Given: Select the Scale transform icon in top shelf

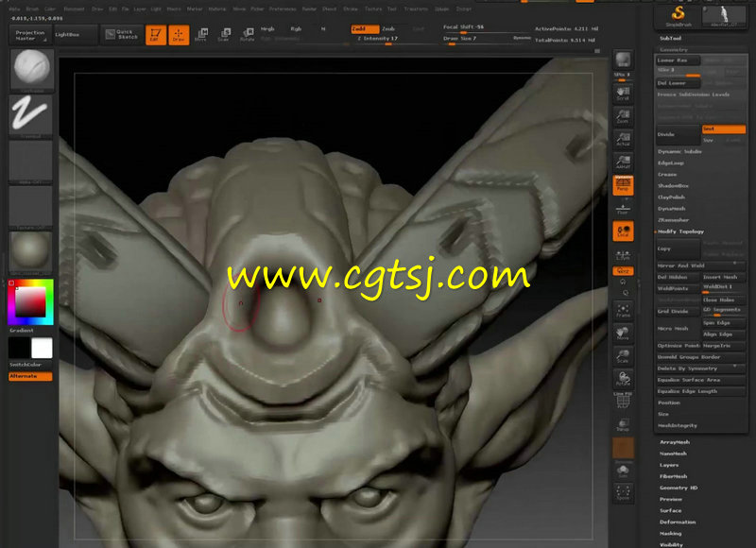Looking at the screenshot, I should [224, 35].
